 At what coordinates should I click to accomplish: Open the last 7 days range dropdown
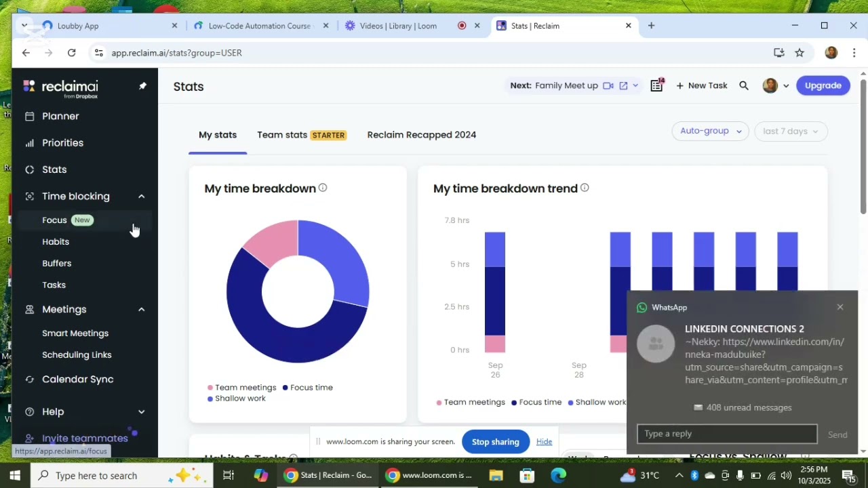coord(791,131)
